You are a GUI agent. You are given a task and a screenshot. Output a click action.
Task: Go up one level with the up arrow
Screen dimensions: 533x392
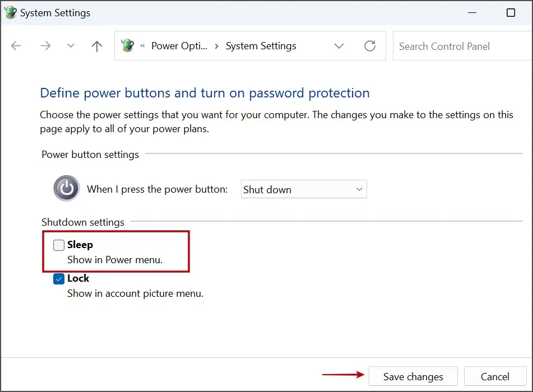click(97, 46)
